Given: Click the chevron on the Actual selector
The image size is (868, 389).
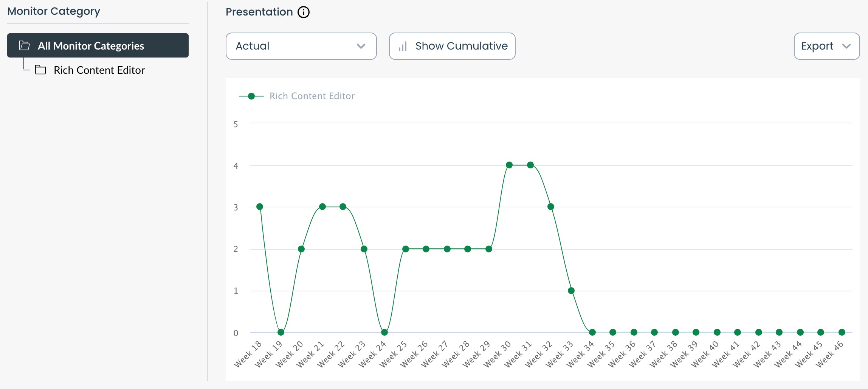Looking at the screenshot, I should (x=361, y=47).
